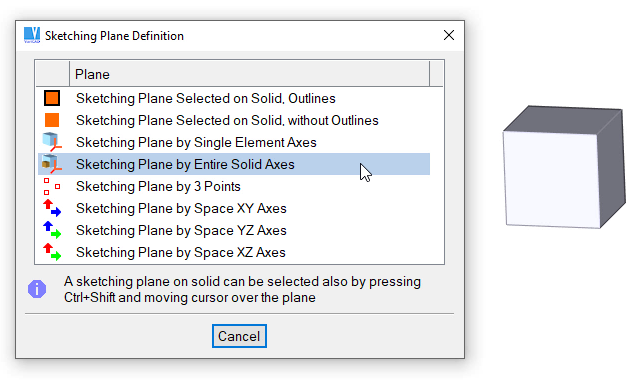
Task: Click the three red points icon
Action: (52, 186)
